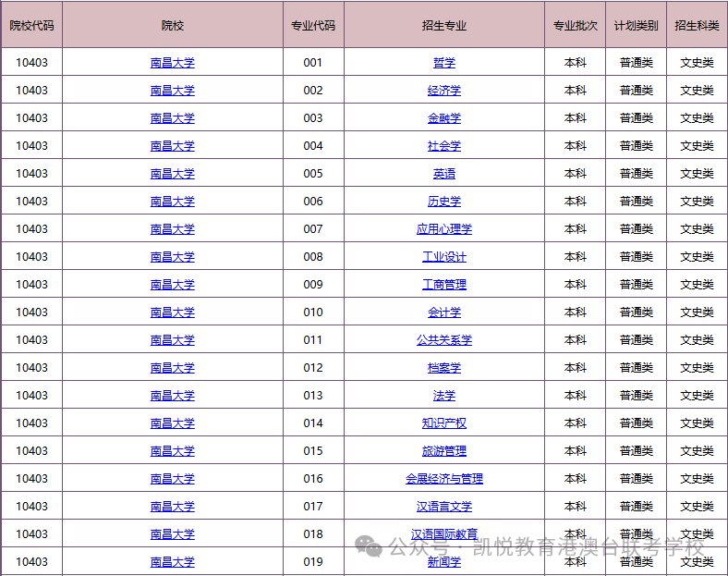Click major code cell 013
The width and height of the screenshot is (728, 576).
pyautogui.click(x=313, y=396)
